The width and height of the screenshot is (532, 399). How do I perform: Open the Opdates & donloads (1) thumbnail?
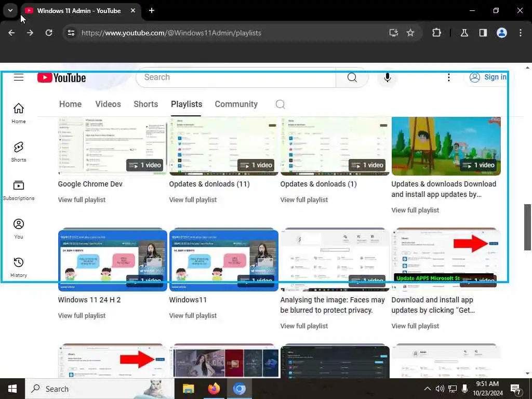point(335,146)
